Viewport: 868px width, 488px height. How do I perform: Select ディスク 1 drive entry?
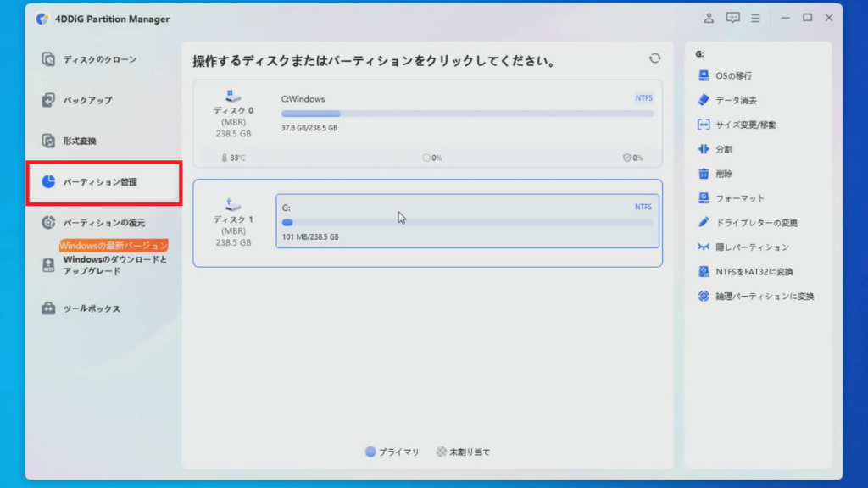(x=232, y=224)
